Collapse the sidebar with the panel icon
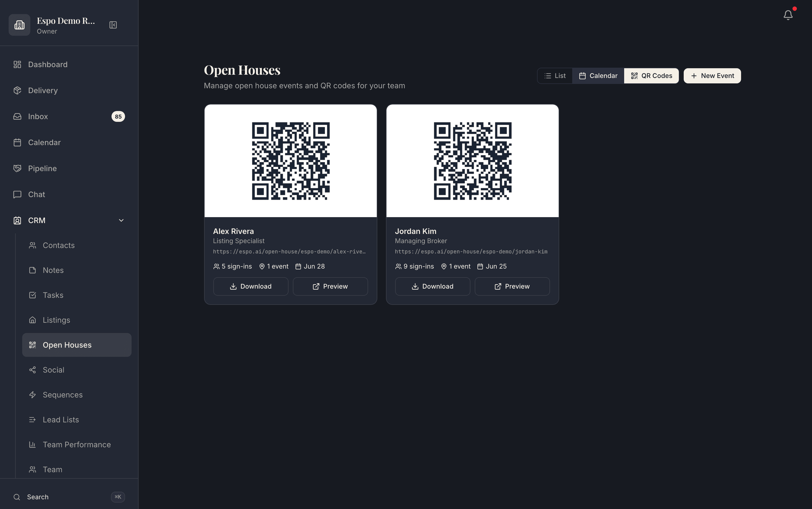 click(113, 25)
